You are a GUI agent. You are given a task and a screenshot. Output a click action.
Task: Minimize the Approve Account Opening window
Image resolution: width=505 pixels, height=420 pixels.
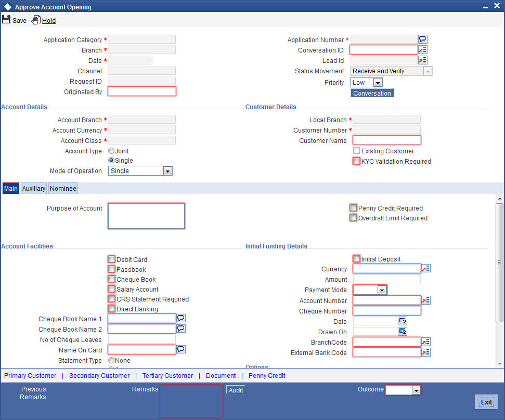(485, 7)
